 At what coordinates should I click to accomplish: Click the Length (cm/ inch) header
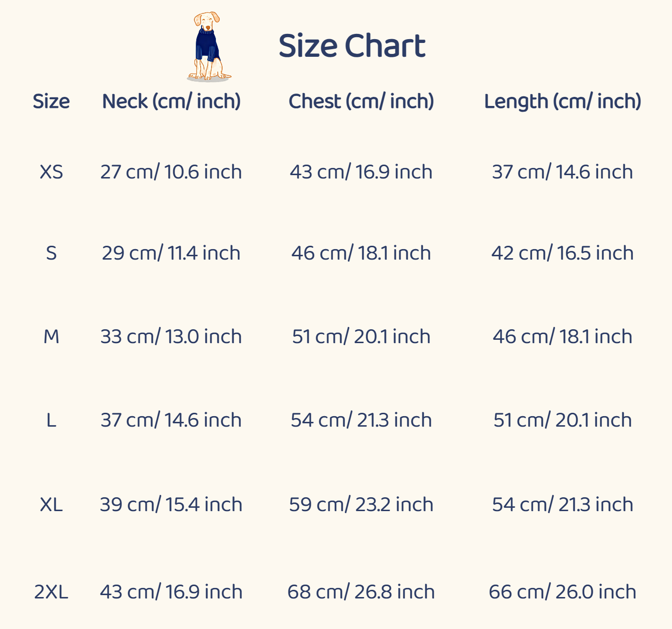point(562,101)
